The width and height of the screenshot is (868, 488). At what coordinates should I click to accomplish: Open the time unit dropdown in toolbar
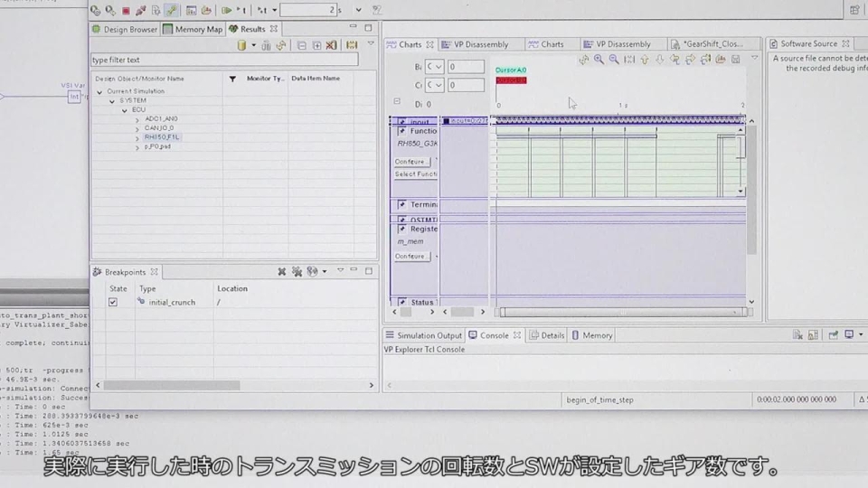click(x=358, y=10)
